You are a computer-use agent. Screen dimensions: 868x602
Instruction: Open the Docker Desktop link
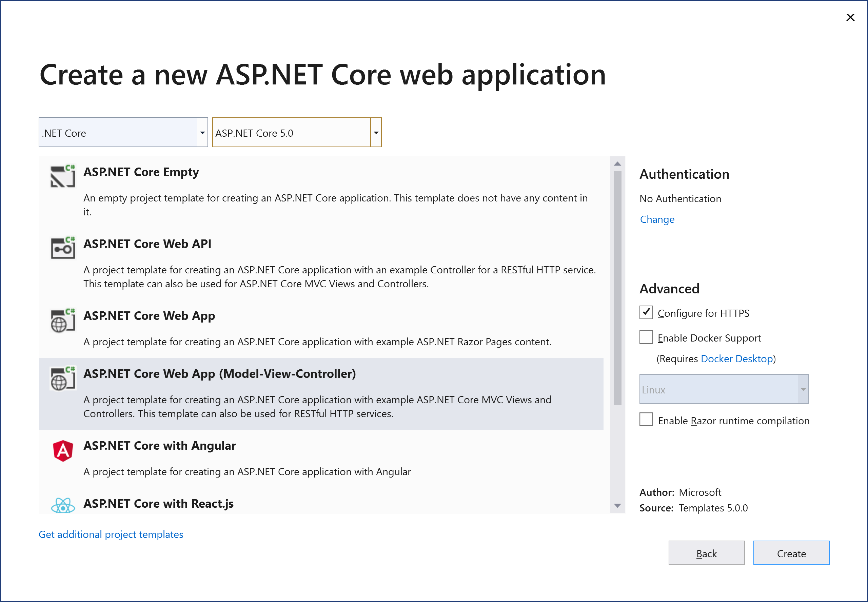click(736, 359)
